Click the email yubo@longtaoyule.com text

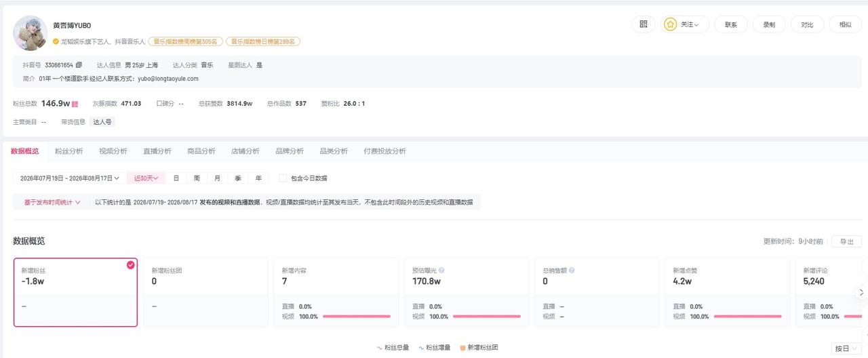pos(168,79)
